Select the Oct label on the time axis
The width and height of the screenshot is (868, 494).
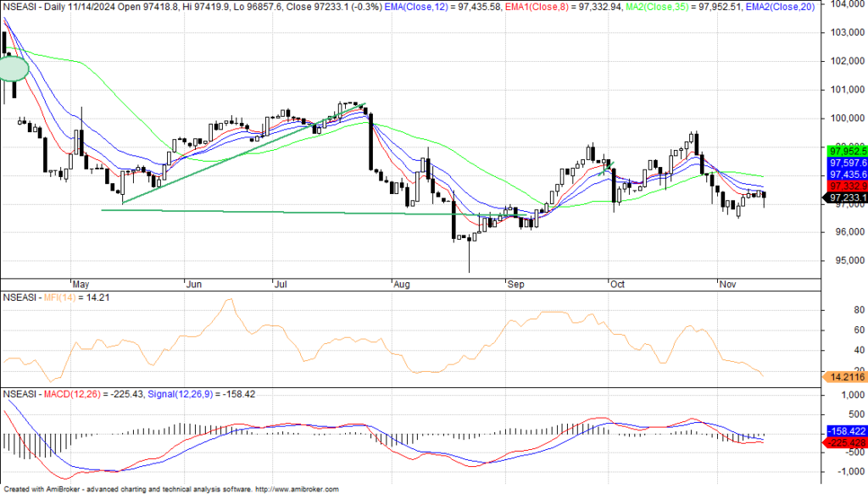click(x=615, y=283)
